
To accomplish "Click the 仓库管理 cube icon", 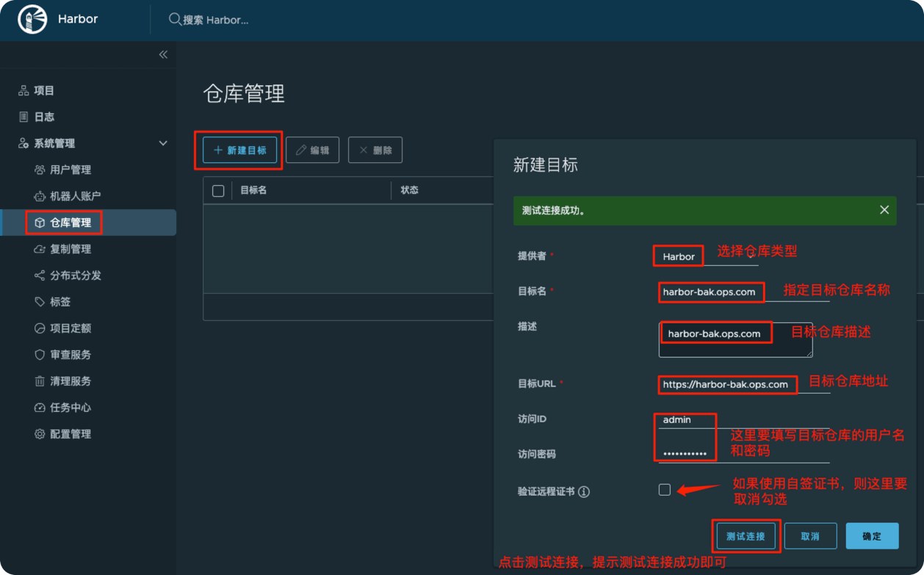I will [40, 223].
